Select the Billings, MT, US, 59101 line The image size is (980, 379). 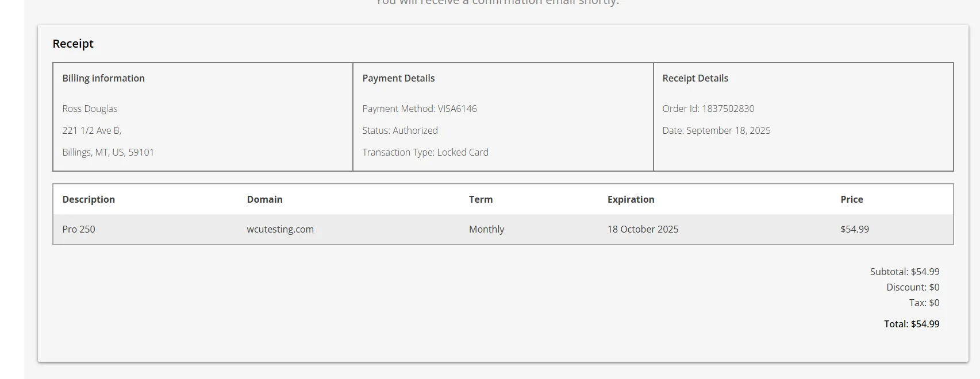pos(108,152)
